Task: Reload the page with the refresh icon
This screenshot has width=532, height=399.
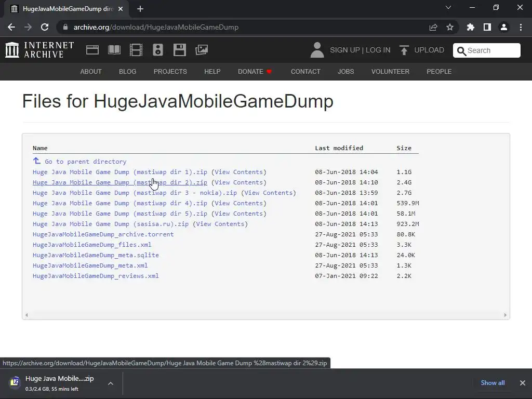Action: coord(45,27)
